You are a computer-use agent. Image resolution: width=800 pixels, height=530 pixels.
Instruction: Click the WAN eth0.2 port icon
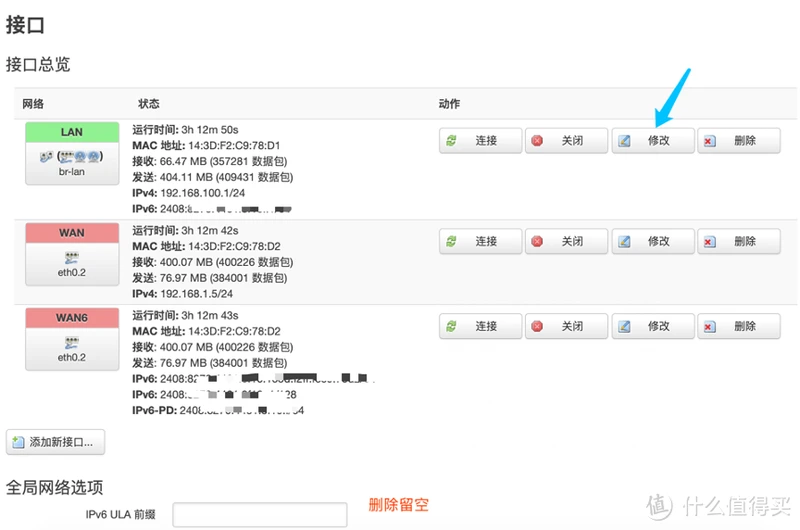[71, 258]
